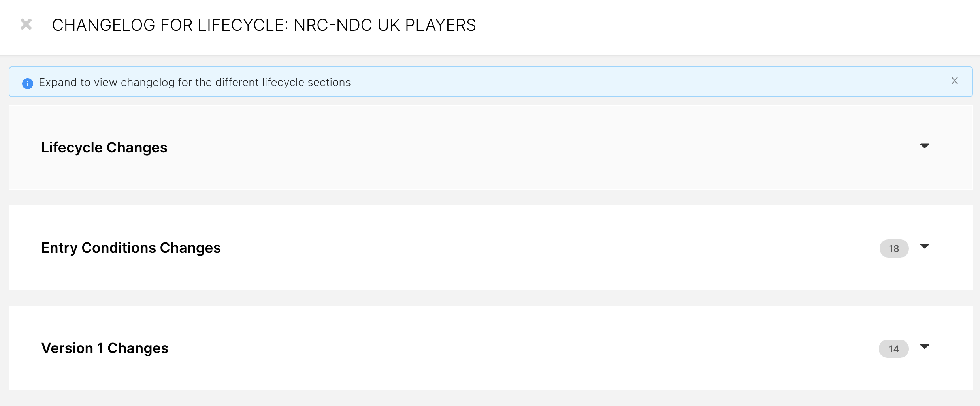Click the Version 1 Changes heading text
The image size is (980, 406).
tap(105, 348)
